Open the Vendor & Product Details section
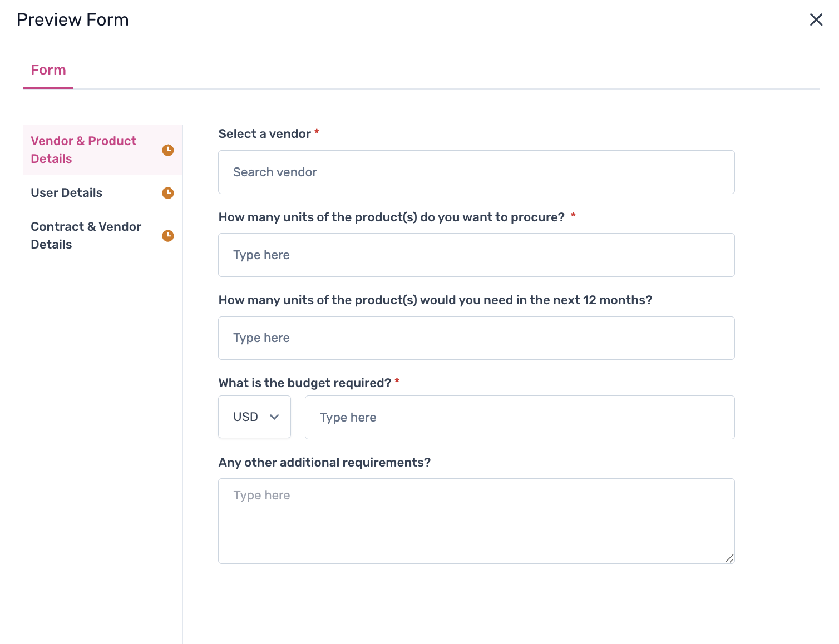The height and width of the screenshot is (644, 839). pos(83,150)
